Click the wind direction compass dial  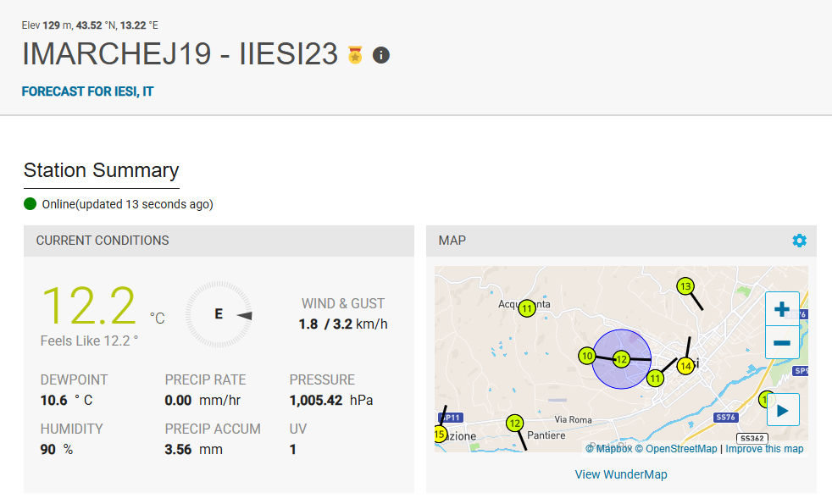point(219,314)
